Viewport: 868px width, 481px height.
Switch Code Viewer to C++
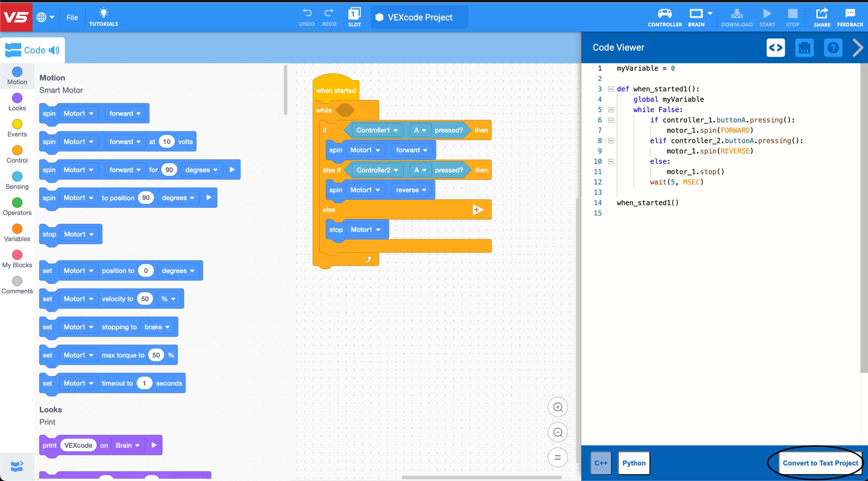click(x=601, y=463)
